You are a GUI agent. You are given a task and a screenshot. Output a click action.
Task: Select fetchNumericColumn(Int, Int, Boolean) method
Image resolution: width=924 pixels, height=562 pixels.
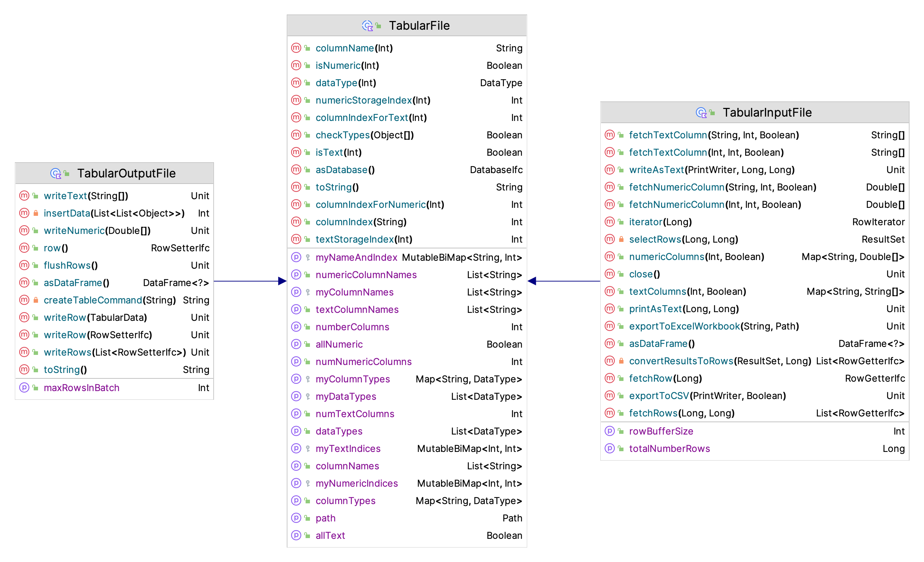(755, 205)
